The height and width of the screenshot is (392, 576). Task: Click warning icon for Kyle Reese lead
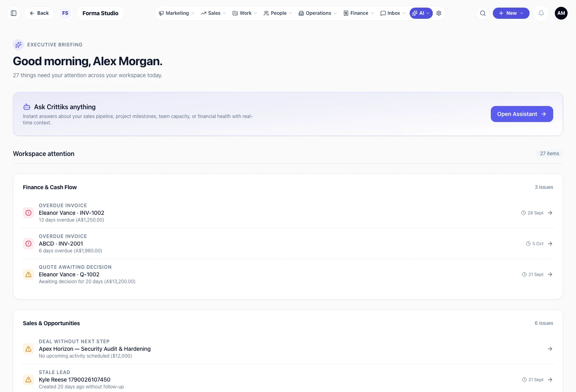(x=28, y=380)
